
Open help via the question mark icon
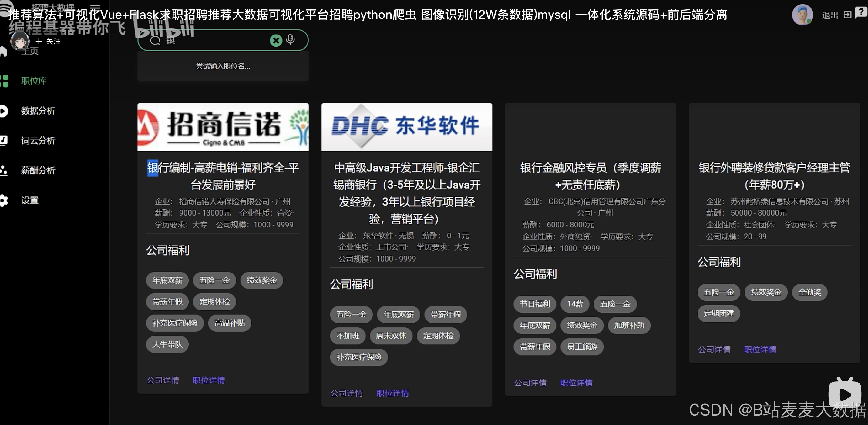coord(861,13)
